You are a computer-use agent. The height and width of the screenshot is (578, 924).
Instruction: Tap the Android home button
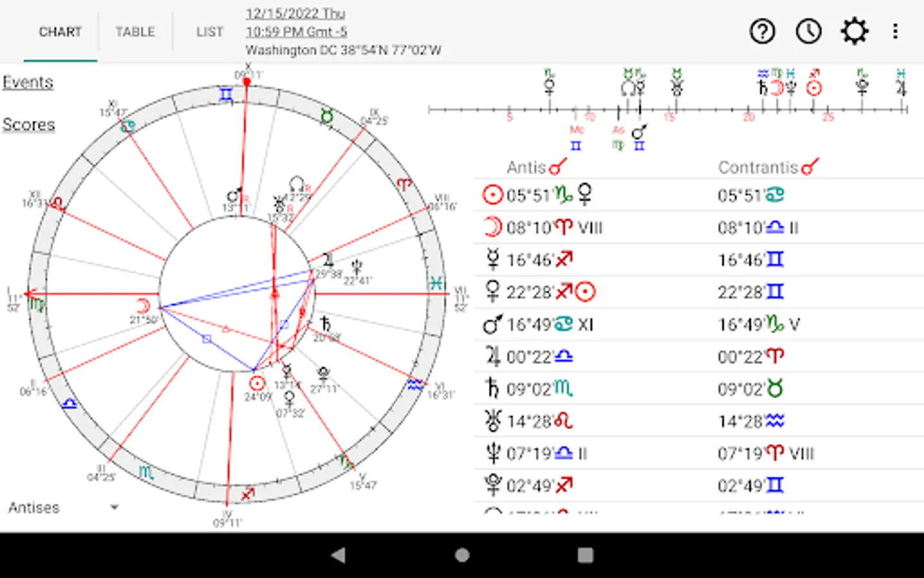(462, 555)
